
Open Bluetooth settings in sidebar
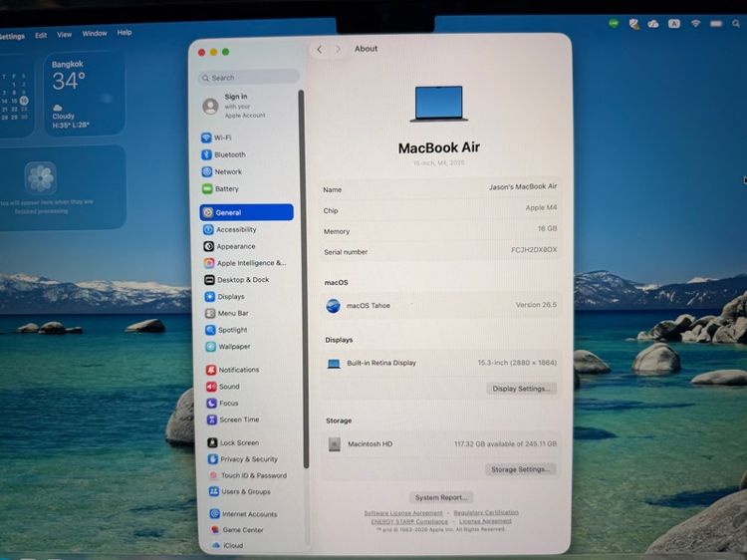pyautogui.click(x=224, y=154)
